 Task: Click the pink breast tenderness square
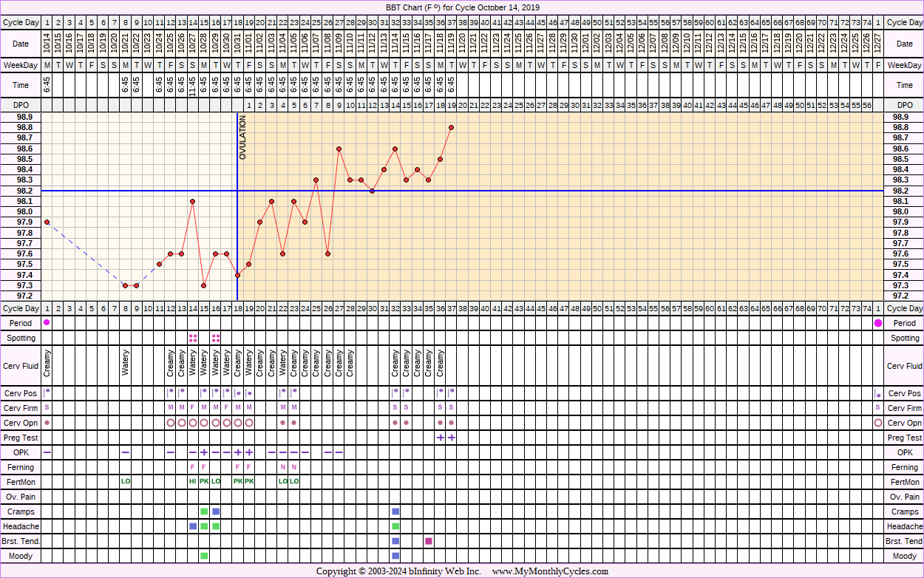[429, 541]
